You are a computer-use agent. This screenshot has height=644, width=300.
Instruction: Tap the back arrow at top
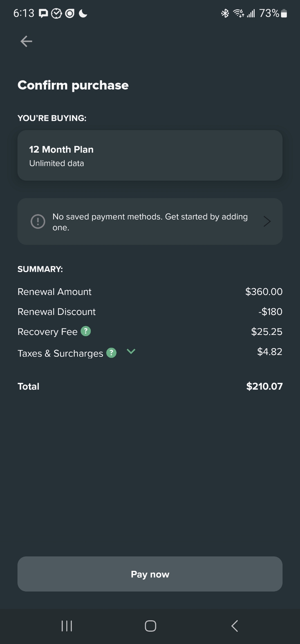point(26,42)
